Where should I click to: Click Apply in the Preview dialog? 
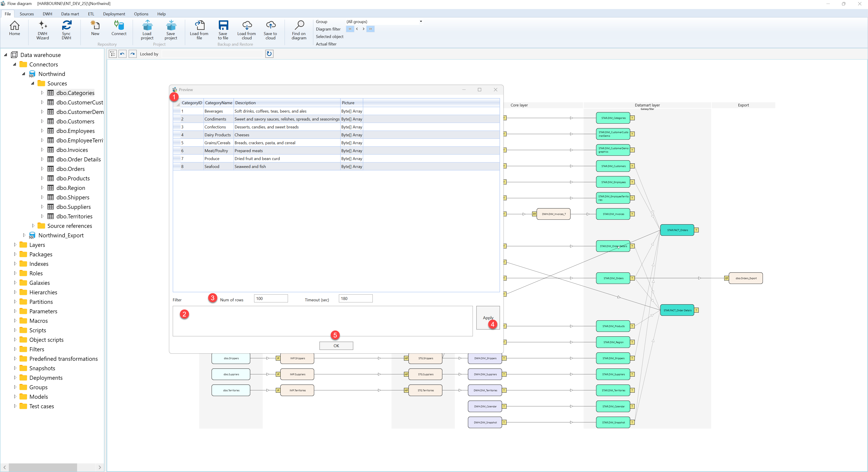pyautogui.click(x=488, y=318)
